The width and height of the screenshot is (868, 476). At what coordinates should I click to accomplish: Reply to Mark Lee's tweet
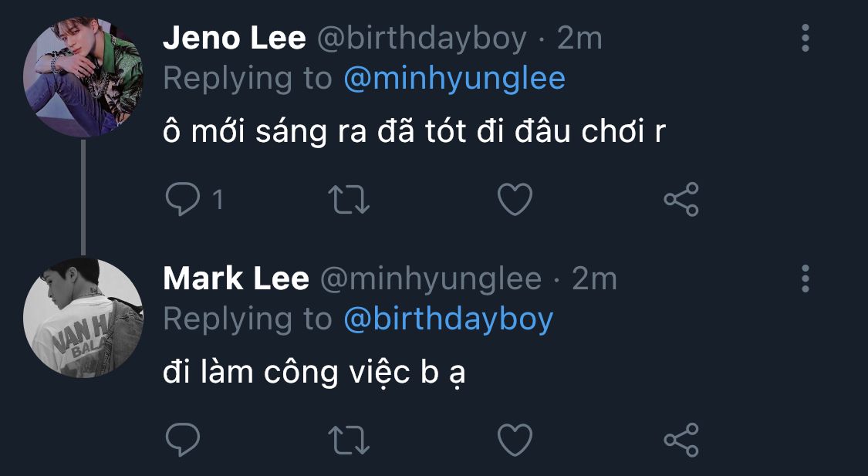coord(183,439)
